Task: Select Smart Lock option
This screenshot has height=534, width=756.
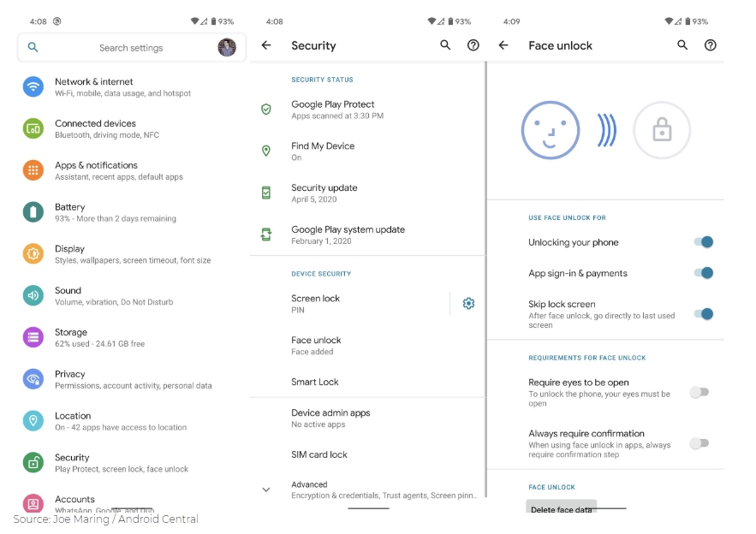Action: [x=367, y=382]
